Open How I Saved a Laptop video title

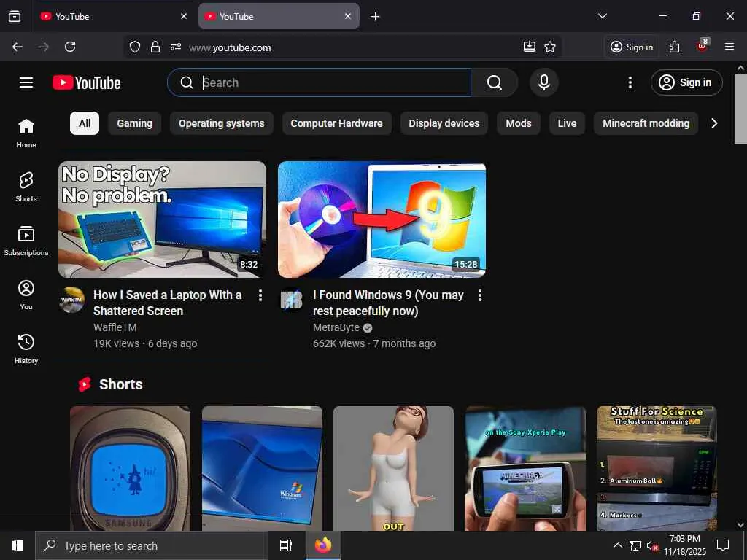tap(167, 303)
